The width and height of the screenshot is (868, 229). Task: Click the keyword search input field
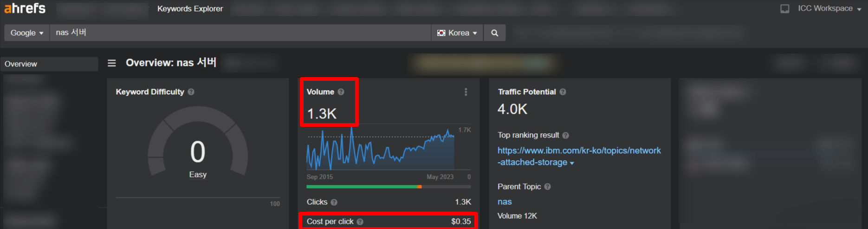pos(240,33)
